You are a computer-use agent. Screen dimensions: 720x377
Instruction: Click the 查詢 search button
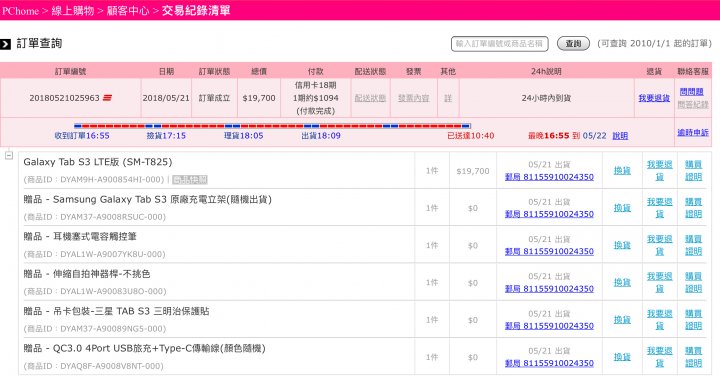point(573,44)
